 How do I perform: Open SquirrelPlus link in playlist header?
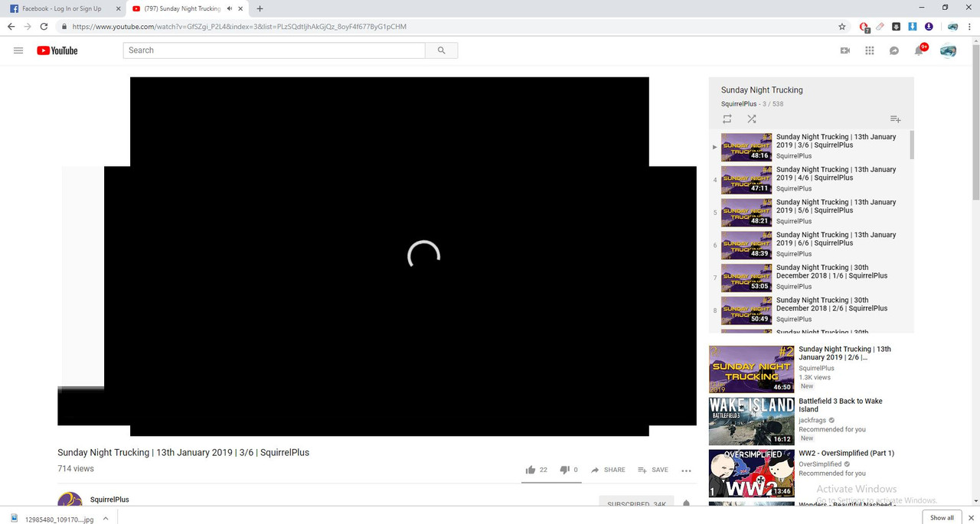tap(739, 104)
